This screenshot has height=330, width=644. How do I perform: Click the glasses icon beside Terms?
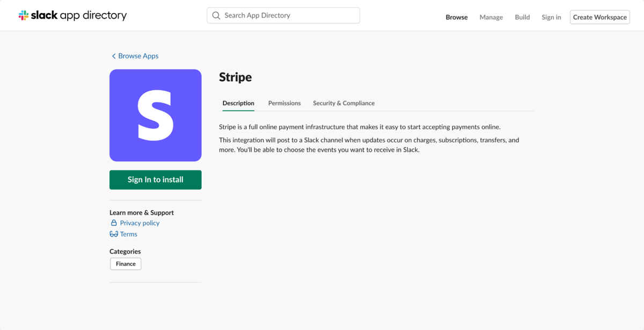pos(114,234)
